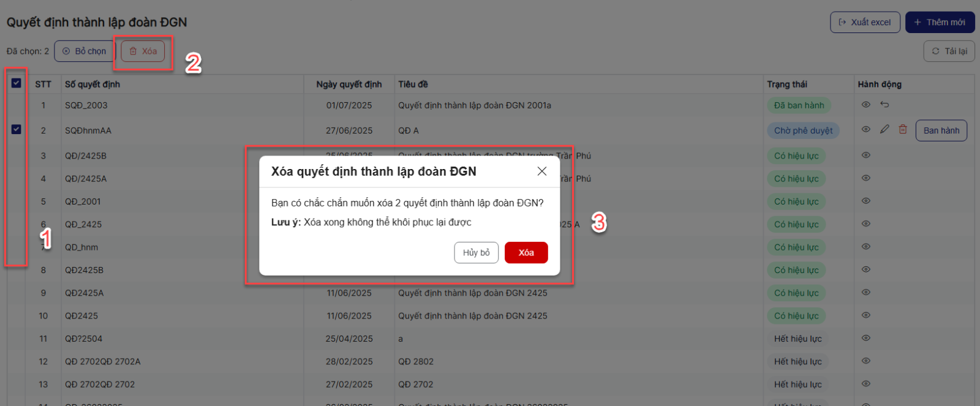Click the revert arrow icon for SQD_2003

pos(884,105)
